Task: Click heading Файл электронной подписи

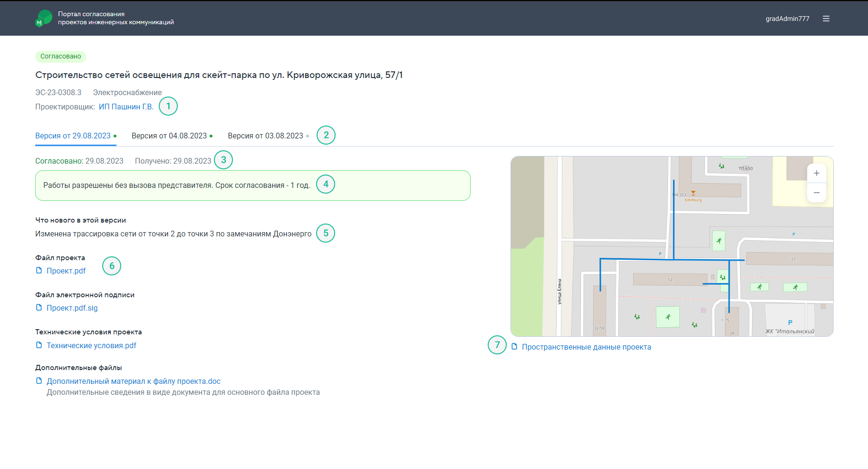Action: coord(85,295)
